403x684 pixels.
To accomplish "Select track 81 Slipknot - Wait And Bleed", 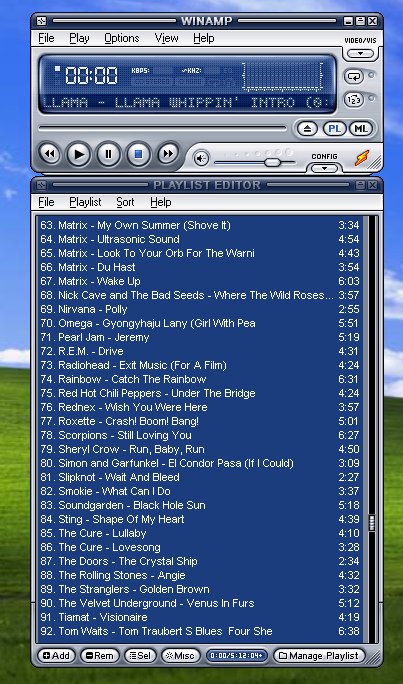I will coord(200,477).
